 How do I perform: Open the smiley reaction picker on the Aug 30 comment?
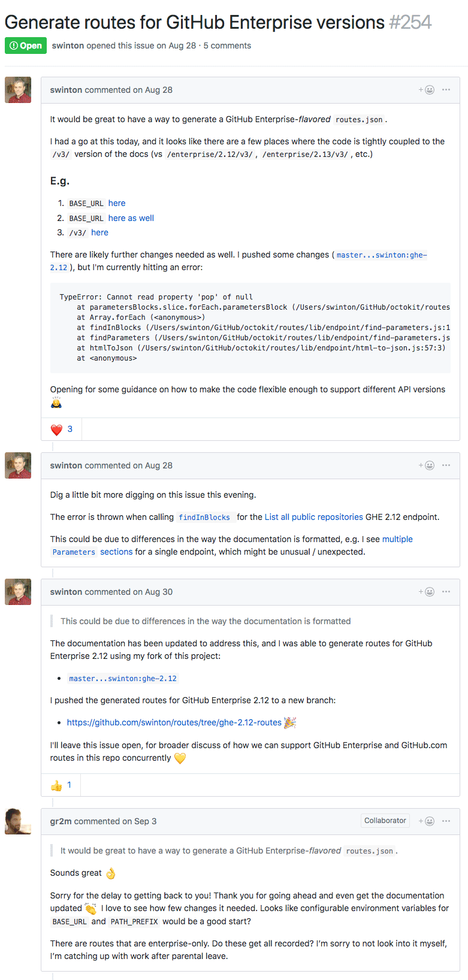429,591
